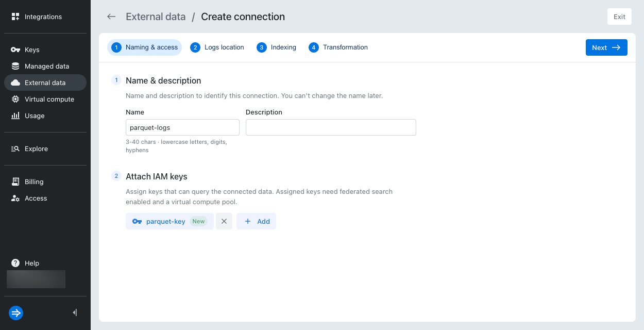
Task: Switch to Transformation step
Action: tap(338, 47)
